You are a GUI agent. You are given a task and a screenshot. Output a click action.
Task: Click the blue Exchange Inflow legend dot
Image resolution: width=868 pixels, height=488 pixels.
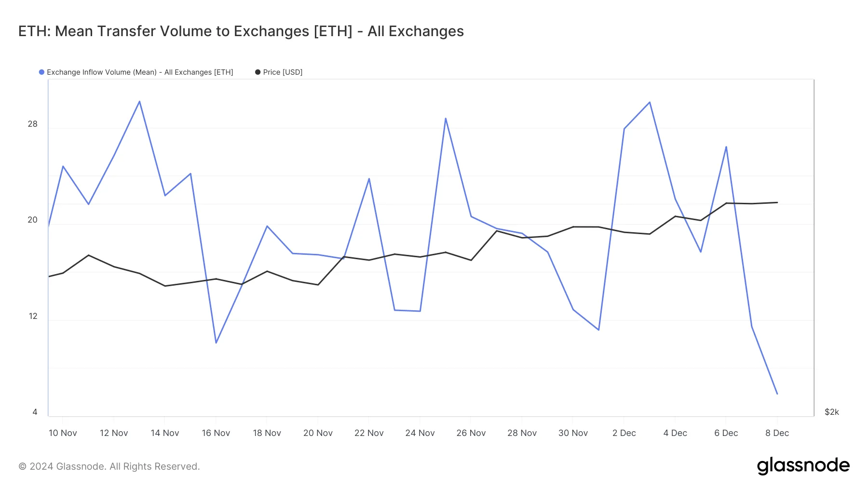point(41,72)
